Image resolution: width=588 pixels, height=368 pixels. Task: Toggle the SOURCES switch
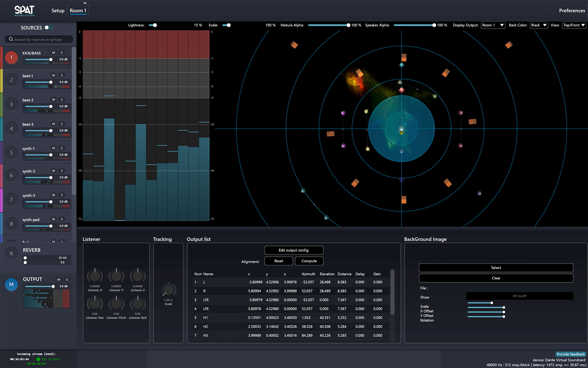[49, 28]
